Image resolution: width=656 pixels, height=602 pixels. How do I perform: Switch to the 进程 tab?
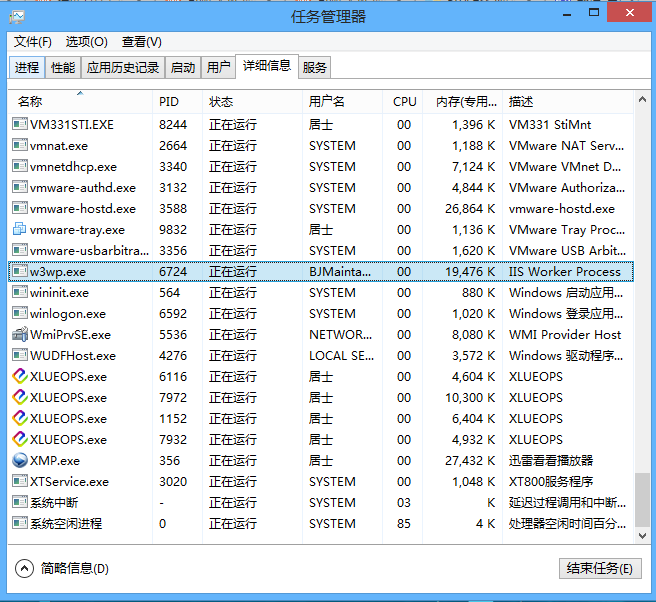point(27,67)
